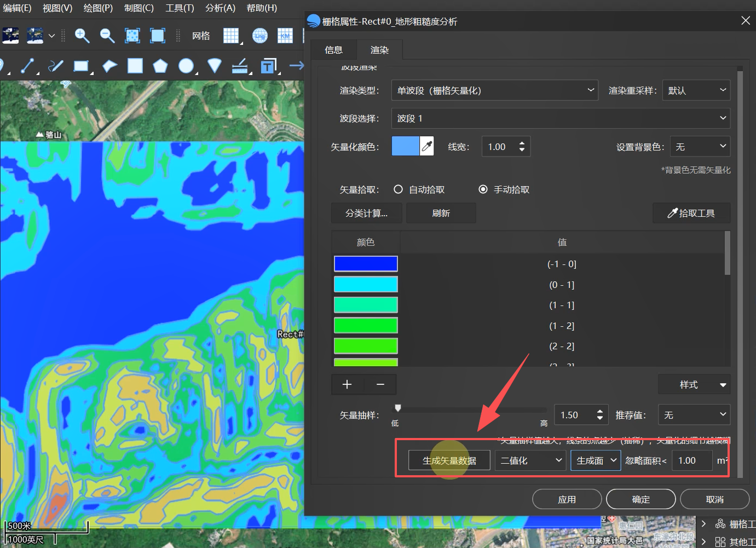756x548 pixels.
Task: Open the 波段选择 dropdown
Action: tap(561, 118)
